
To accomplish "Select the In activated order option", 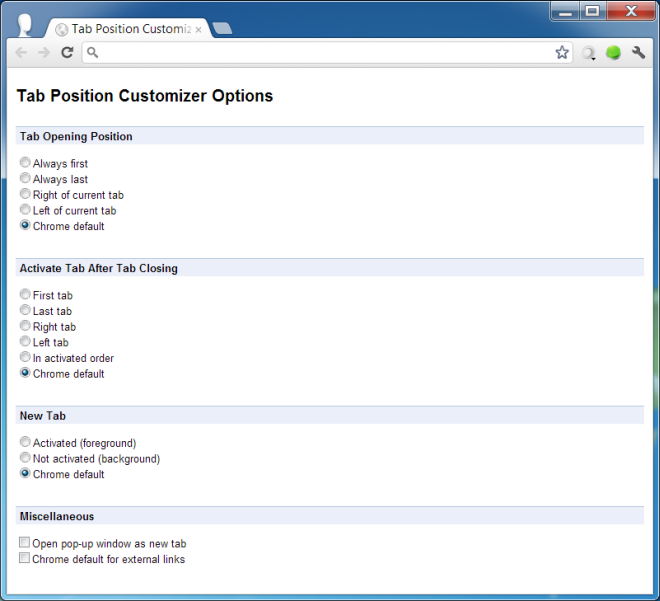I will click(x=25, y=357).
